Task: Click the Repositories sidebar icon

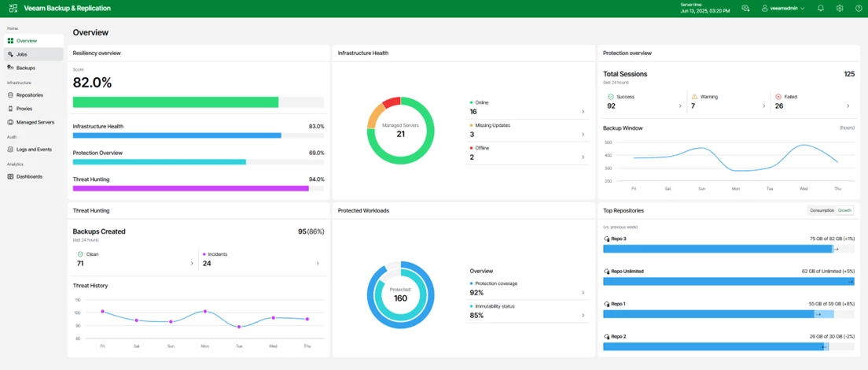Action: tap(11, 95)
